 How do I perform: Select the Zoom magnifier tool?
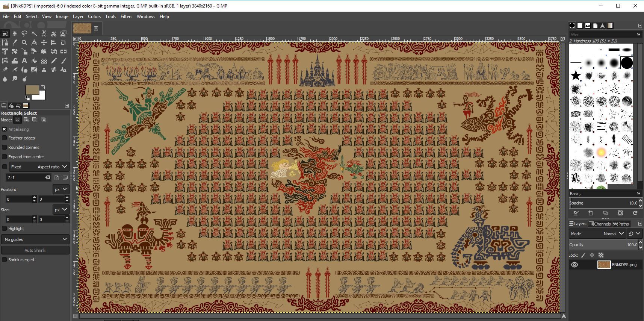click(24, 42)
